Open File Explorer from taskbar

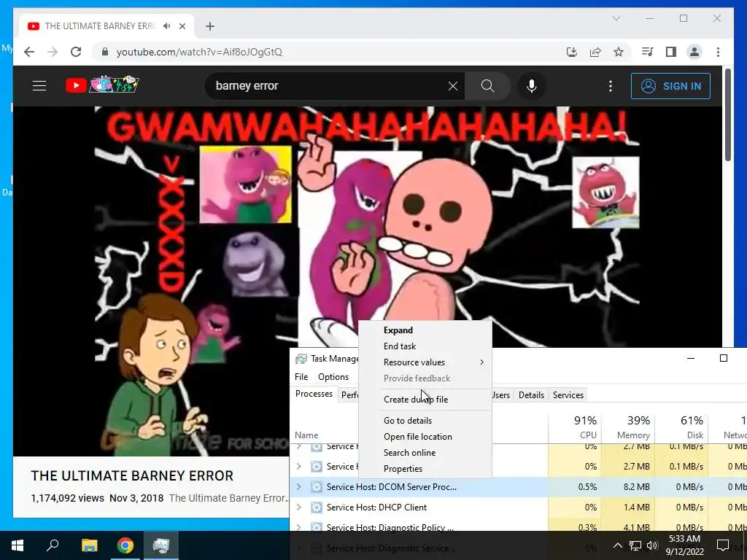pos(89,545)
